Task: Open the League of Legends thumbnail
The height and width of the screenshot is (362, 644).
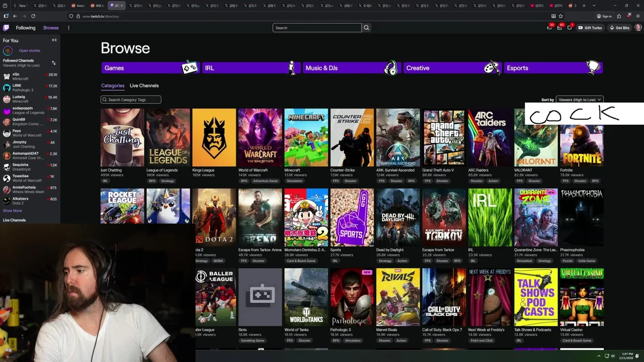Action: (168, 137)
